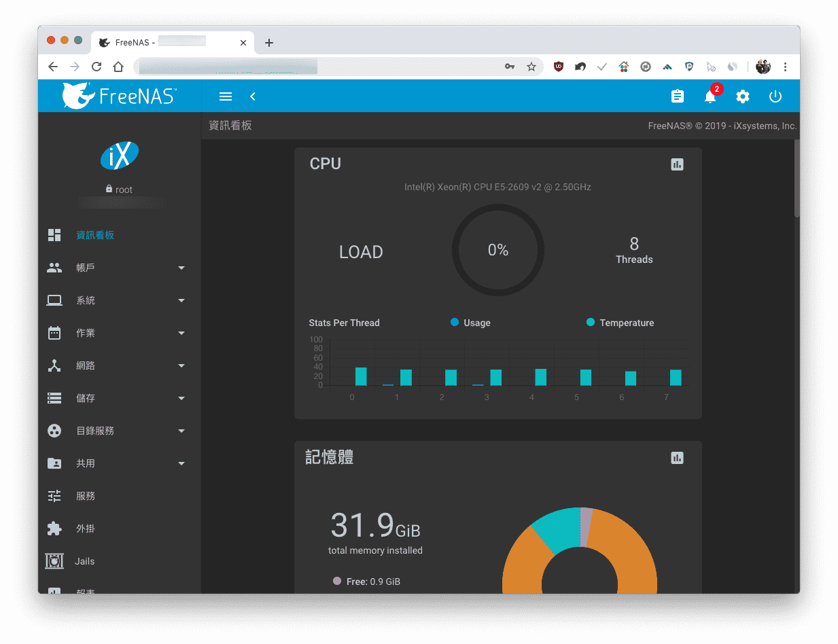Viewport: 838px width, 644px height.
Task: Click the LOAD label
Action: [x=361, y=252]
